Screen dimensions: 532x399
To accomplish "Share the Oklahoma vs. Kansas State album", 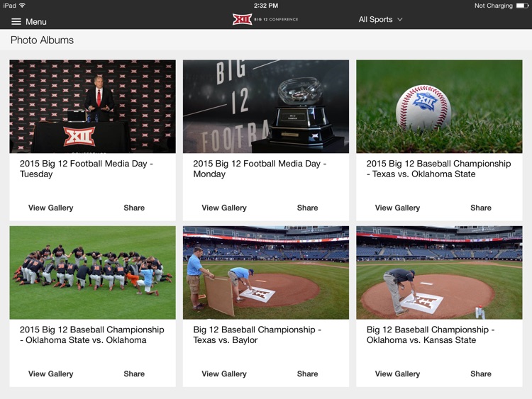I will click(481, 374).
